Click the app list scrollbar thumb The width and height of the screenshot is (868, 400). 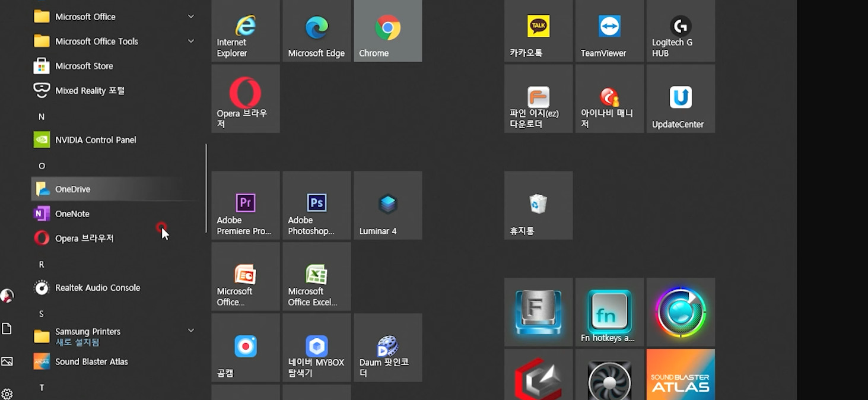pos(206,188)
